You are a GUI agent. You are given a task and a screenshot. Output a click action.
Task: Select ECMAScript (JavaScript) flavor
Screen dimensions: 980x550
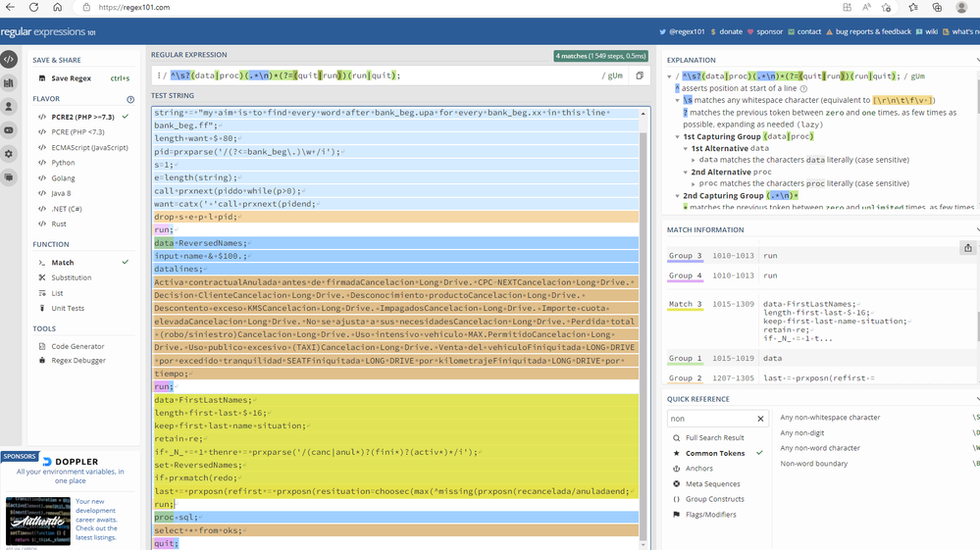point(89,147)
